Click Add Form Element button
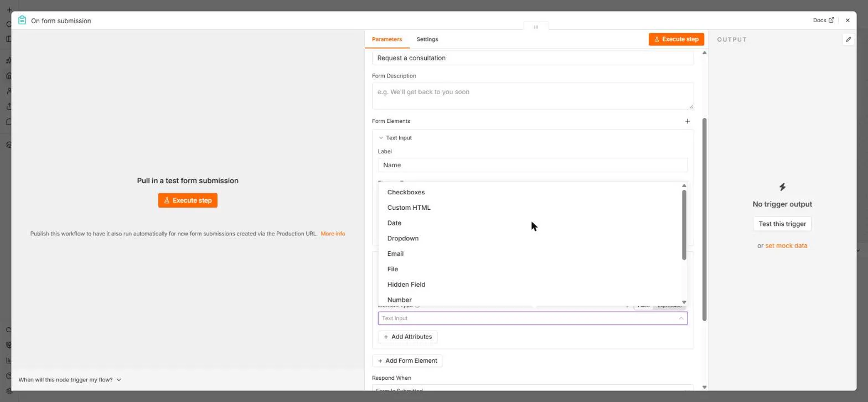Screen dimensions: 868x402 pyautogui.click(x=407, y=361)
